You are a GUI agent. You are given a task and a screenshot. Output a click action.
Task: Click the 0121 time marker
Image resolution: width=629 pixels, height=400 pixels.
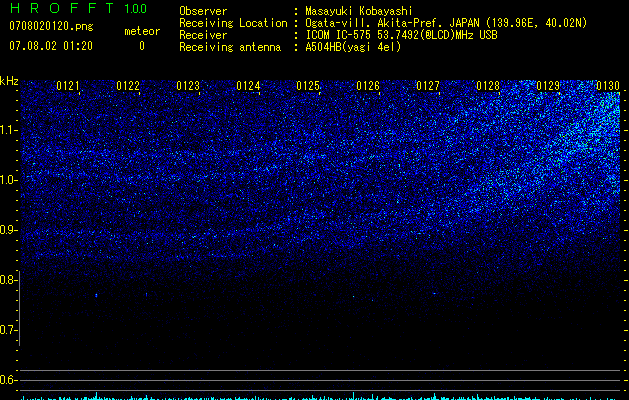68,86
